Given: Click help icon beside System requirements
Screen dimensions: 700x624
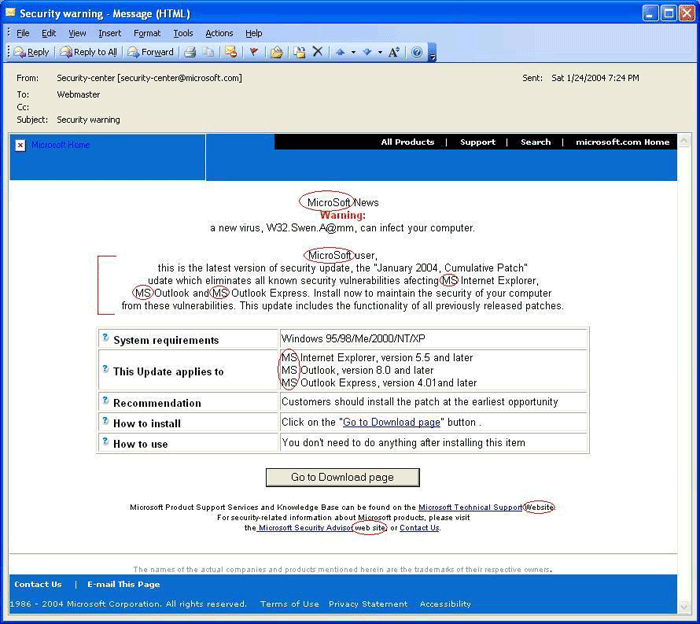Looking at the screenshot, I should point(105,337).
